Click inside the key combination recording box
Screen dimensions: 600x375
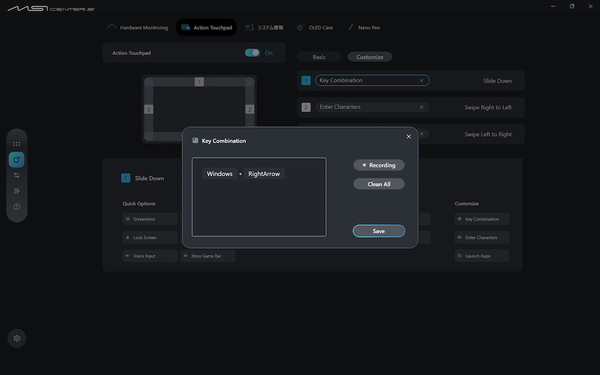click(259, 197)
